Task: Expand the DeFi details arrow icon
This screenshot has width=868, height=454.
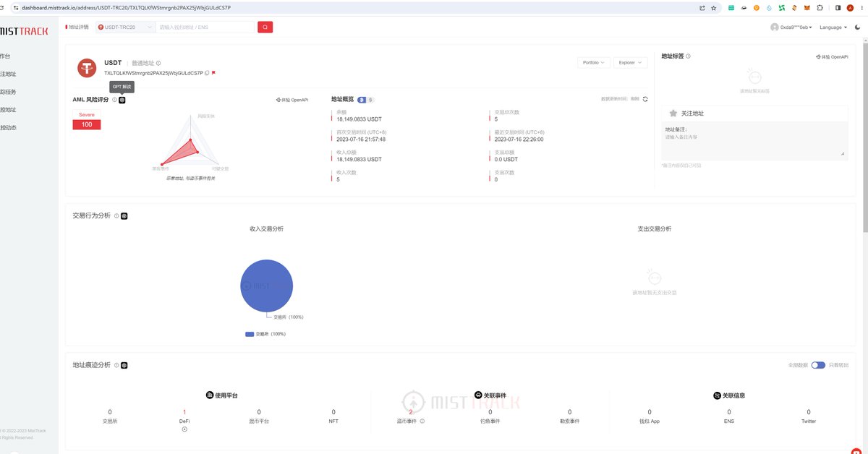Action: [184, 429]
